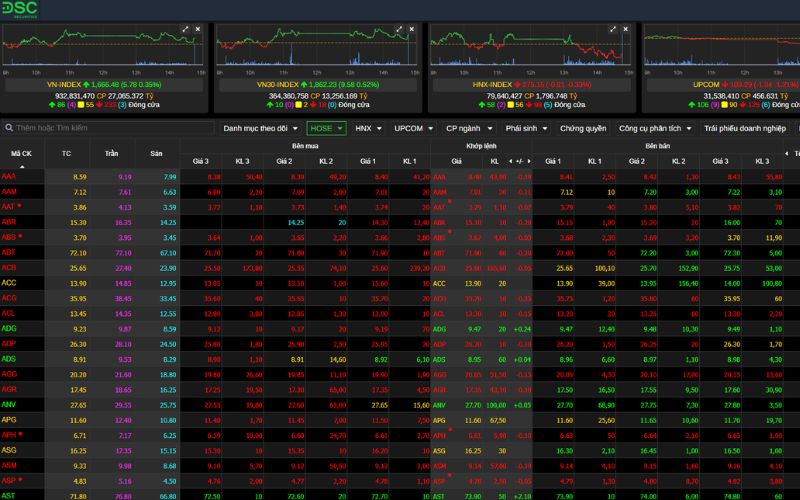Image resolution: width=800 pixels, height=500 pixels.
Task: Click left arrow before +/- column header
Action: (509, 160)
